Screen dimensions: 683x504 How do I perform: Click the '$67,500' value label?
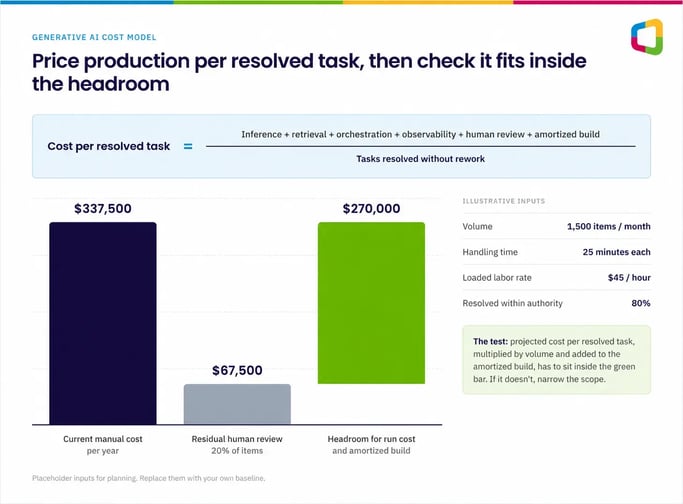click(237, 370)
